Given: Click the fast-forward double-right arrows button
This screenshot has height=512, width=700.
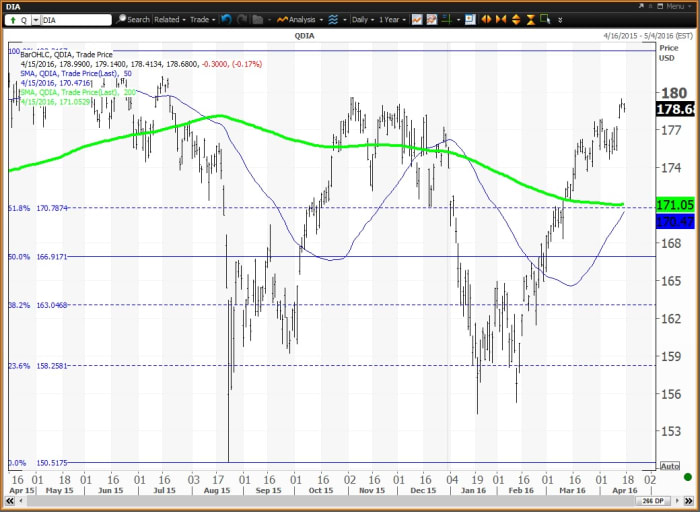Looking at the screenshot, I should click(x=689, y=501).
